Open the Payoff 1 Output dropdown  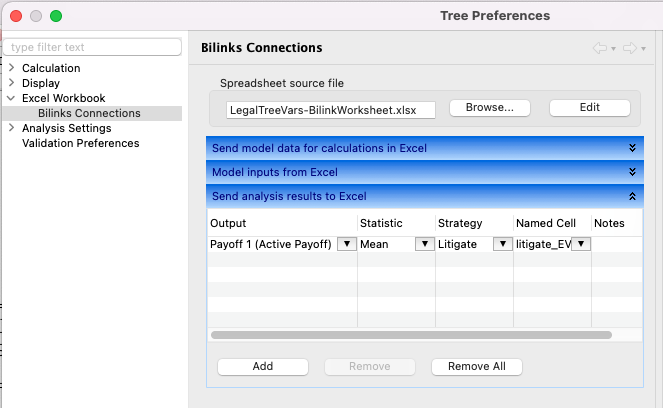point(346,244)
